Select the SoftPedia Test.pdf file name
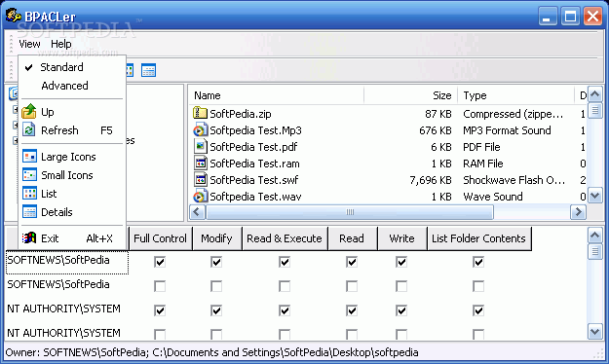This screenshot has height=364, width=609. (253, 147)
